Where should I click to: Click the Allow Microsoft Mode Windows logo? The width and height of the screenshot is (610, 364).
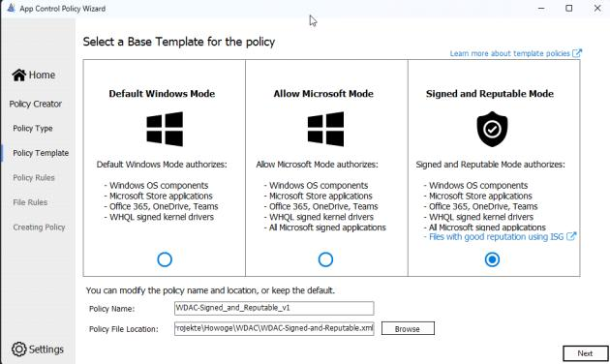click(325, 129)
